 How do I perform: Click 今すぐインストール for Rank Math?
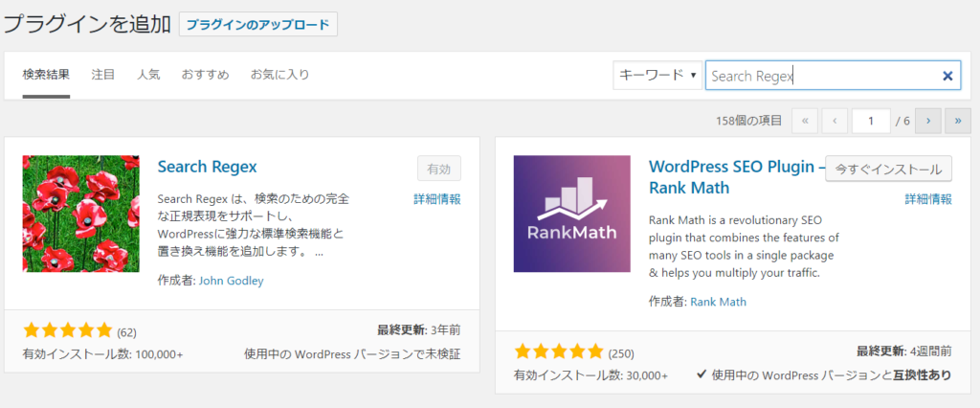point(888,169)
